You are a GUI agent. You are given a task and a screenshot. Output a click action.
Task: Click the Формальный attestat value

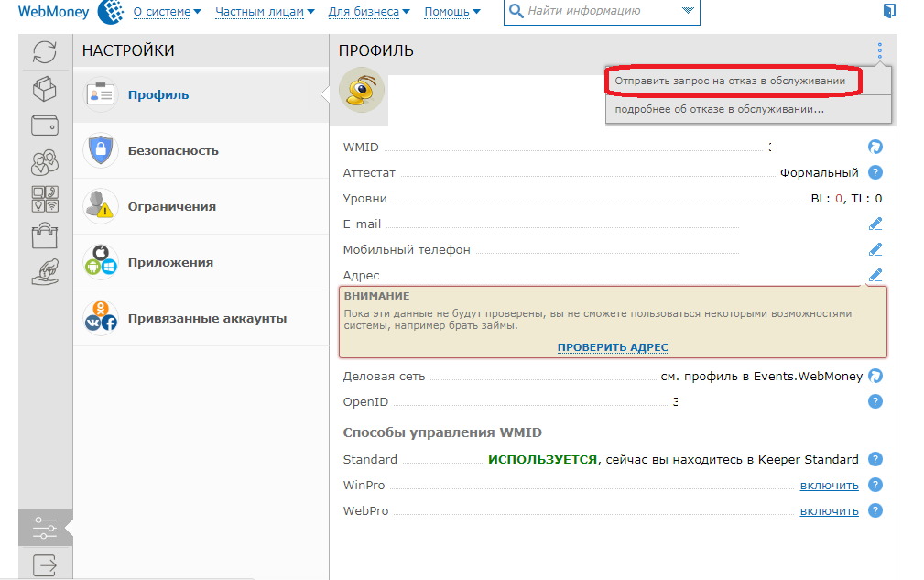(819, 172)
